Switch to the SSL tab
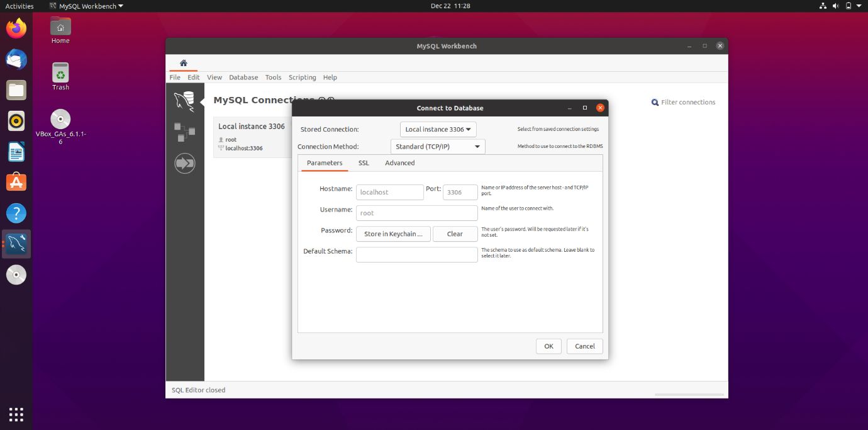868x430 pixels. tap(364, 163)
